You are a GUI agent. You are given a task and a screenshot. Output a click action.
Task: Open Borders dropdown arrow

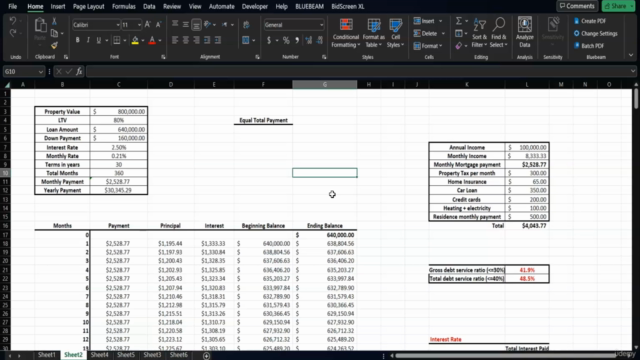click(124, 40)
